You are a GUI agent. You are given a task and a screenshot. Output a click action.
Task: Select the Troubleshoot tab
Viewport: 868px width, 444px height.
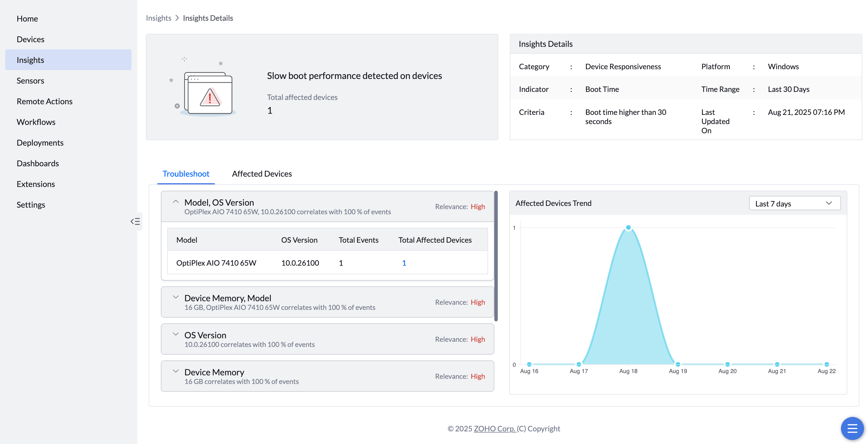pos(186,173)
